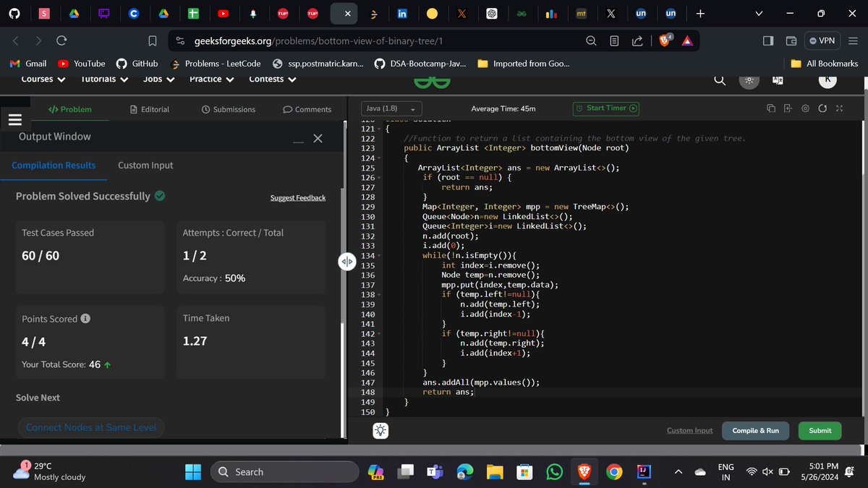Select the Custom Input tab
This screenshot has width=868, height=488.
[145, 165]
